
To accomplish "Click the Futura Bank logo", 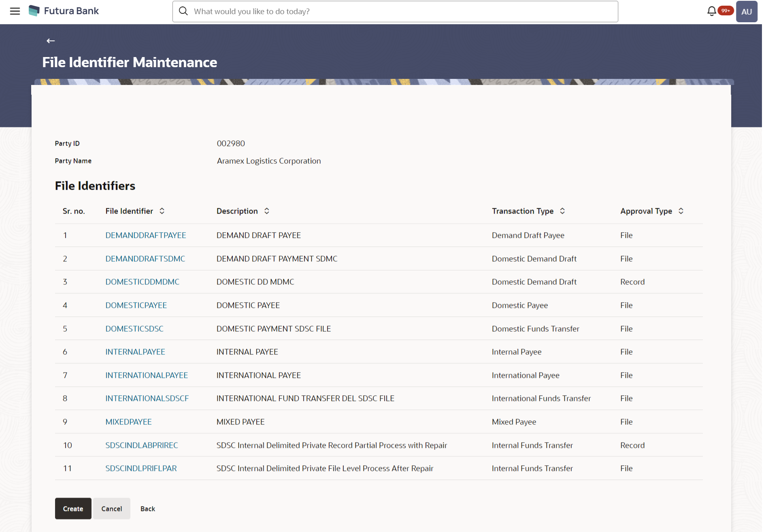I will [64, 11].
